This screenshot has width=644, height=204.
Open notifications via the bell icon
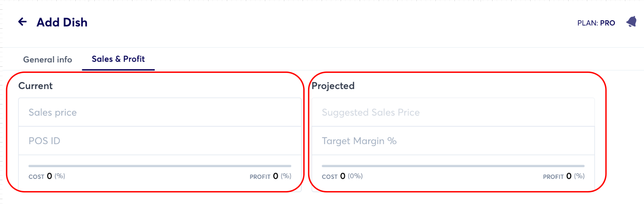[631, 22]
